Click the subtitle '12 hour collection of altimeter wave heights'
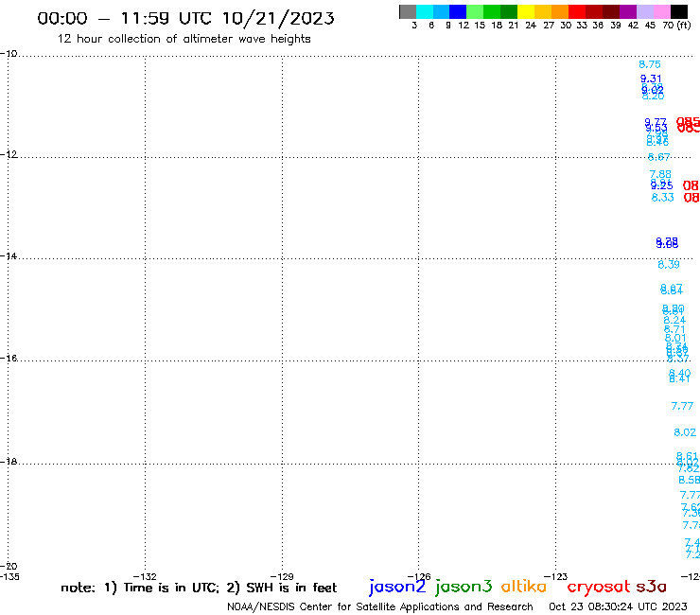Screen dimensions: 700x615 pyautogui.click(x=184, y=39)
